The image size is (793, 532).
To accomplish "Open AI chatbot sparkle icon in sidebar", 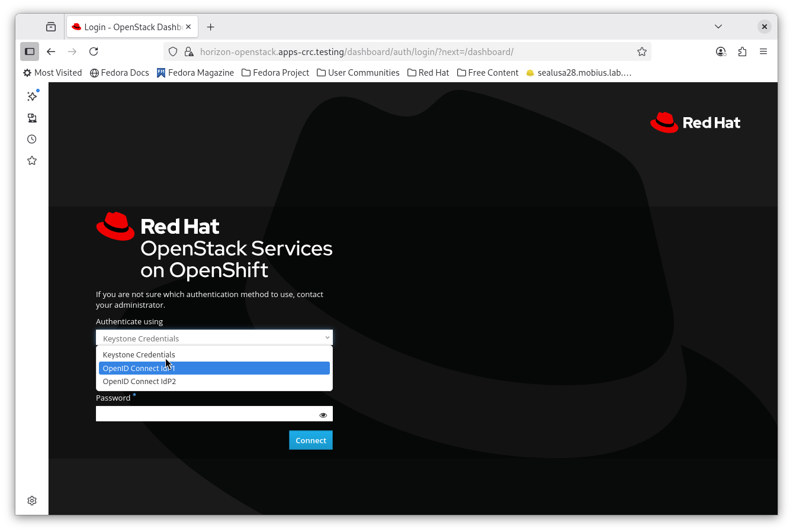I will pos(32,96).
